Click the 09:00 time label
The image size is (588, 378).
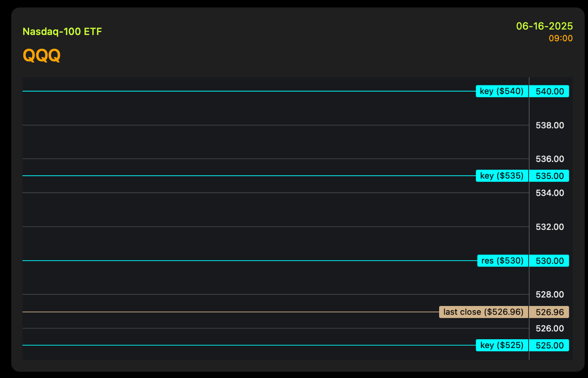tap(561, 38)
